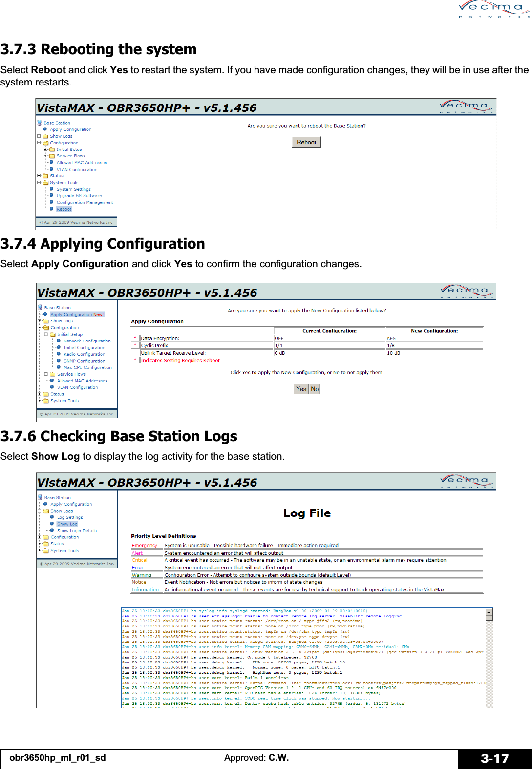Viewport: 532px width, 769px height.
Task: Open Initial Configuration tree entry
Action: 84,347
